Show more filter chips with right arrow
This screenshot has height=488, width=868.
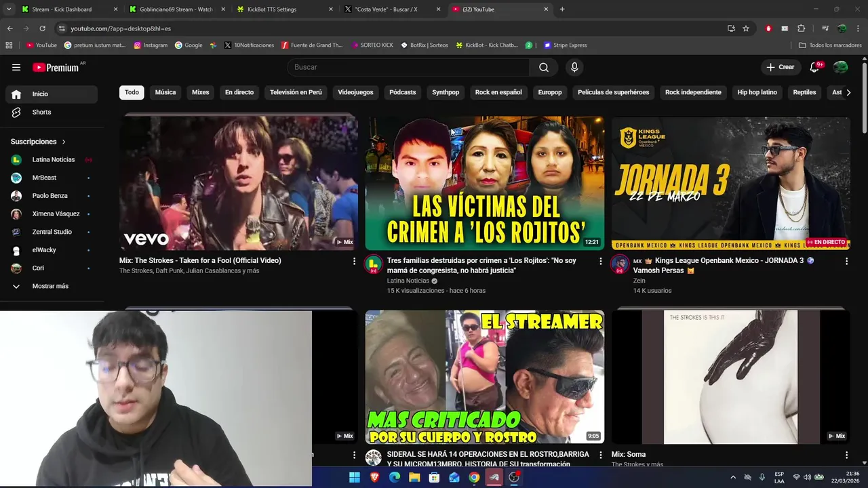(x=848, y=92)
